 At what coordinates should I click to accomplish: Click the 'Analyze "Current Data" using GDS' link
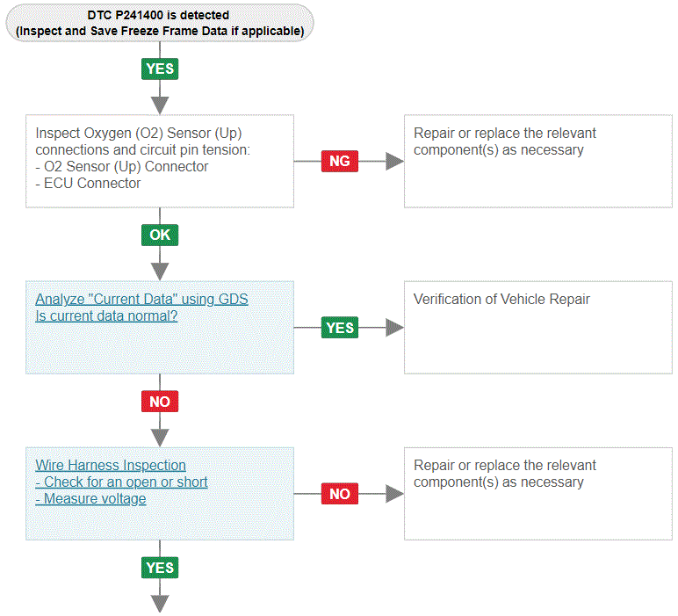click(141, 299)
